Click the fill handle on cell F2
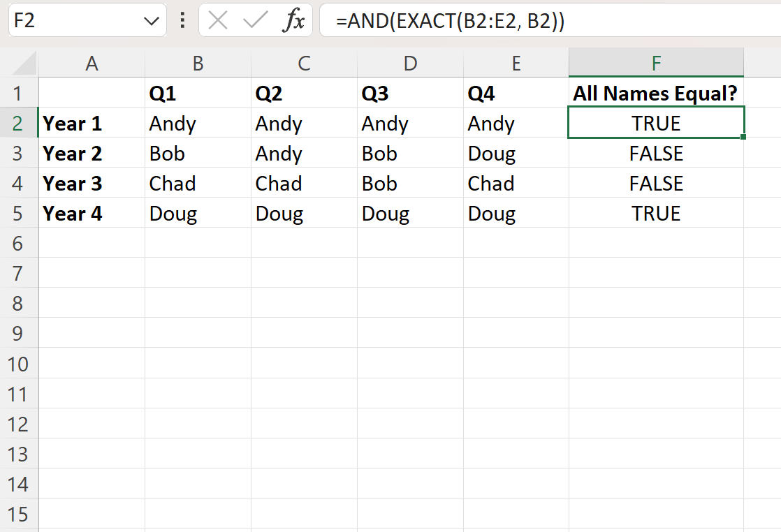The image size is (781, 532). (x=743, y=138)
